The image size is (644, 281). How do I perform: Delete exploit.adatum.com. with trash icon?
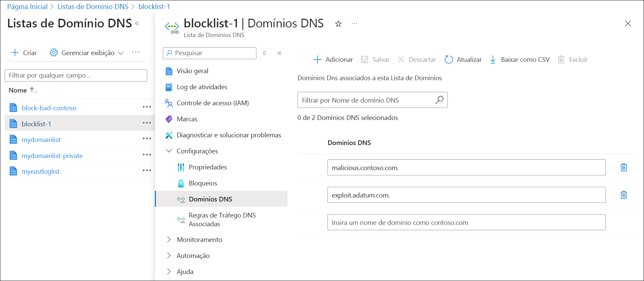click(x=624, y=195)
